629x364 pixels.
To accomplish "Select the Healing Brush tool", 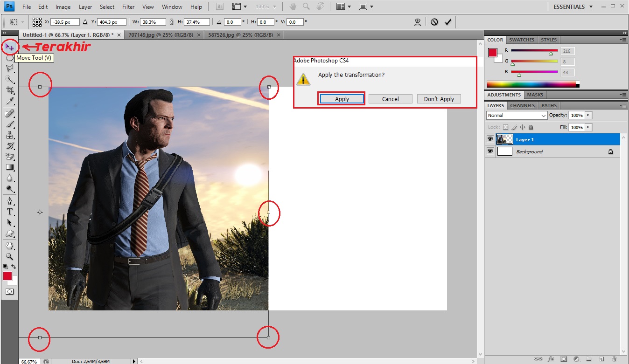I will tap(9, 114).
